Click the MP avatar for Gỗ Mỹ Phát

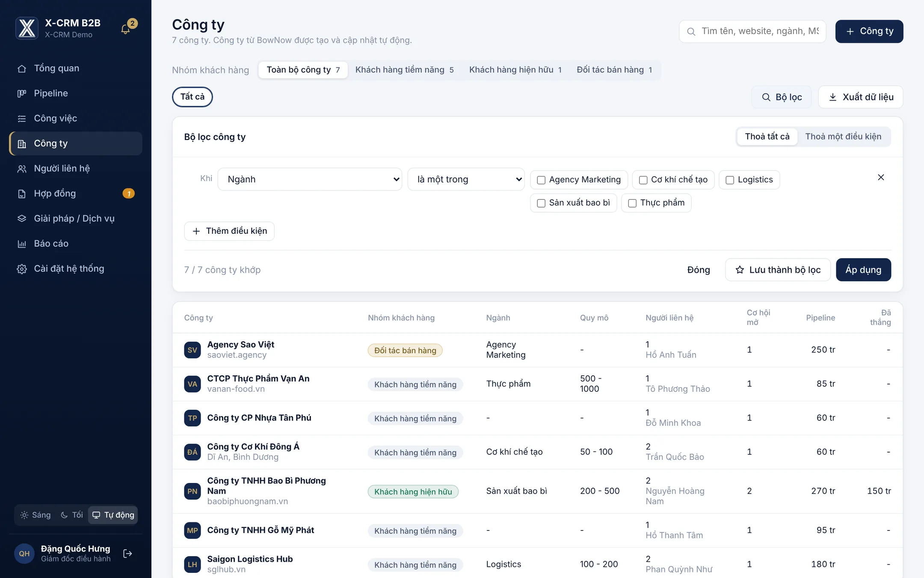pos(192,530)
